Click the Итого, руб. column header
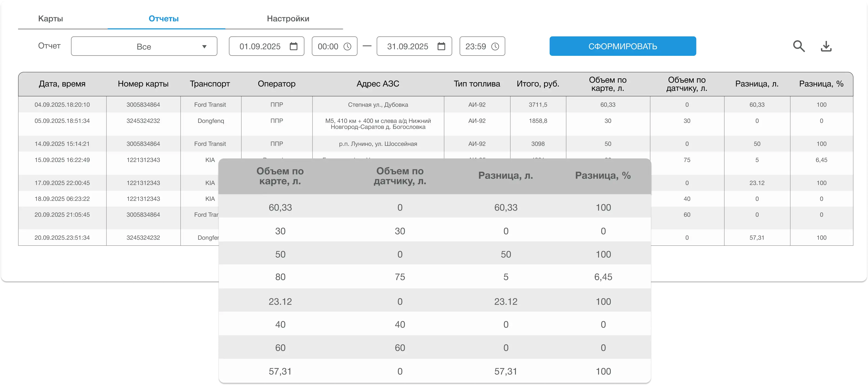This screenshot has height=385, width=868. click(538, 84)
